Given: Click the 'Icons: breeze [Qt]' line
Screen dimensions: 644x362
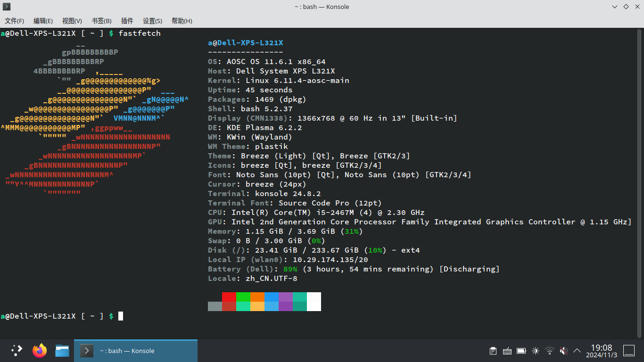Looking at the screenshot, I should point(295,165).
